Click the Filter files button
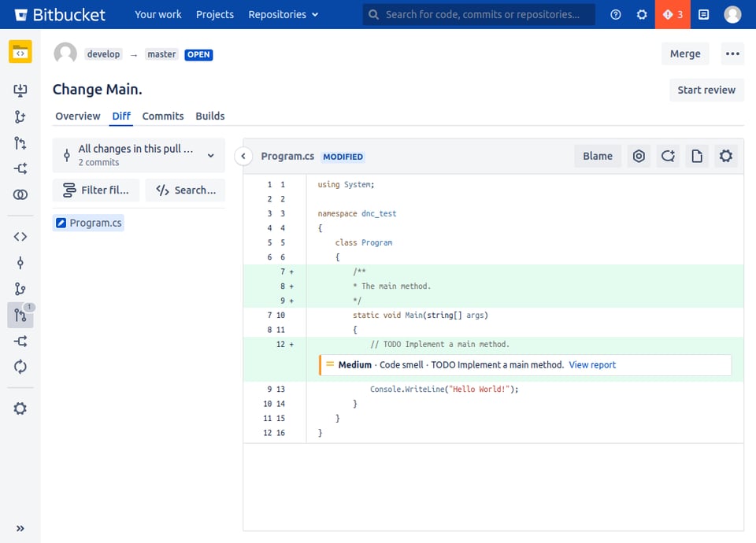The height and width of the screenshot is (543, 756). (96, 190)
